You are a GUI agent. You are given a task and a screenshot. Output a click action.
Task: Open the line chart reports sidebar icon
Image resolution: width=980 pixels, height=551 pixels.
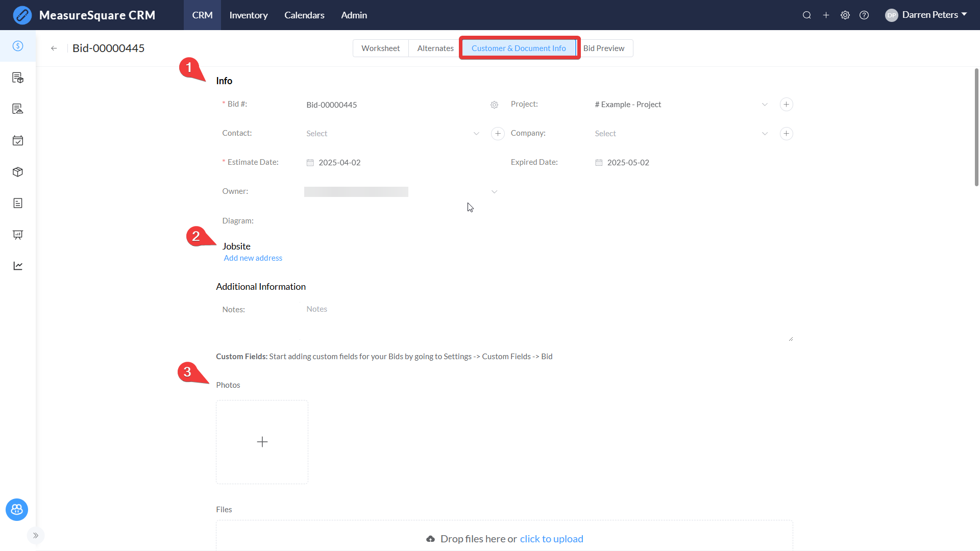(18, 266)
